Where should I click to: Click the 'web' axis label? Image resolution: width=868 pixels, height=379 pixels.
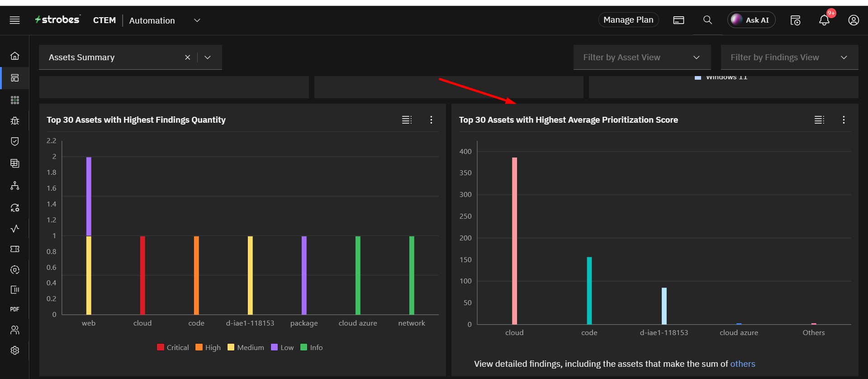click(x=89, y=323)
